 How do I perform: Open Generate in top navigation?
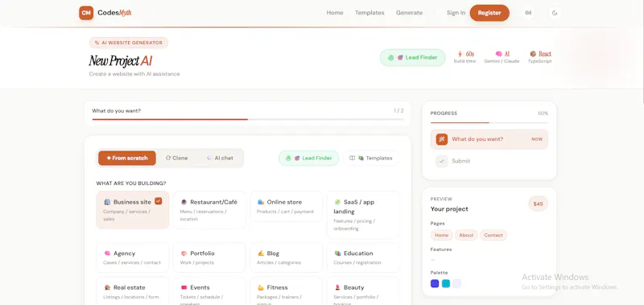(x=409, y=13)
